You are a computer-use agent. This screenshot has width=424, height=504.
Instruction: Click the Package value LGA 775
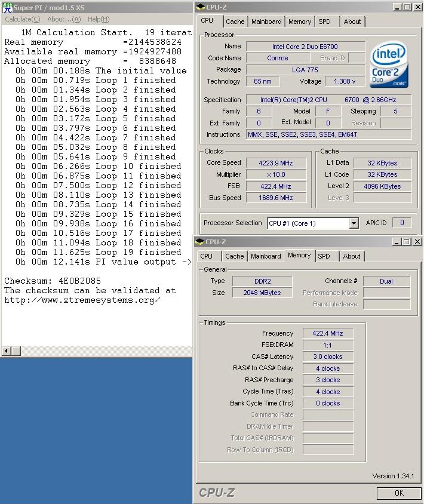pyautogui.click(x=305, y=70)
